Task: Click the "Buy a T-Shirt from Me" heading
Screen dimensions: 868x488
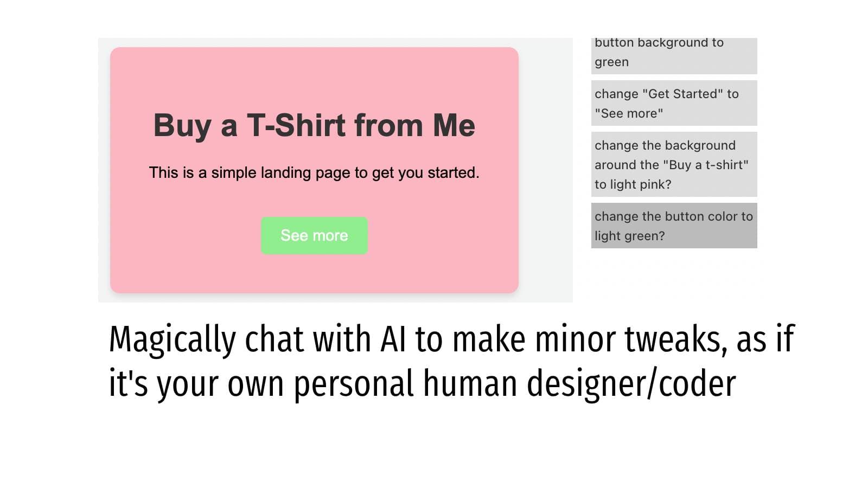Action: tap(314, 125)
